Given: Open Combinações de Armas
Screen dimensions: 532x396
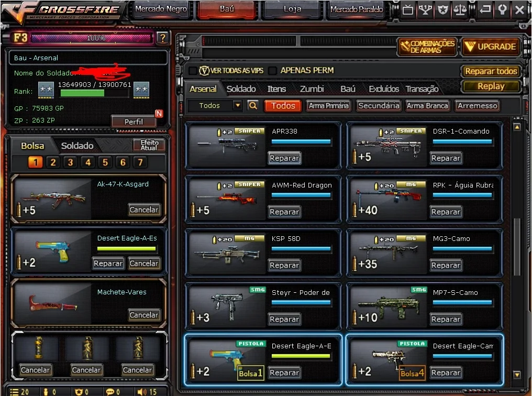Looking at the screenshot, I should 427,47.
